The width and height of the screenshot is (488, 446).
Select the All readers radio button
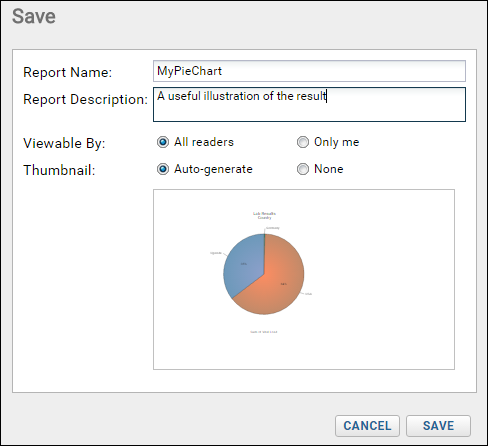click(163, 142)
